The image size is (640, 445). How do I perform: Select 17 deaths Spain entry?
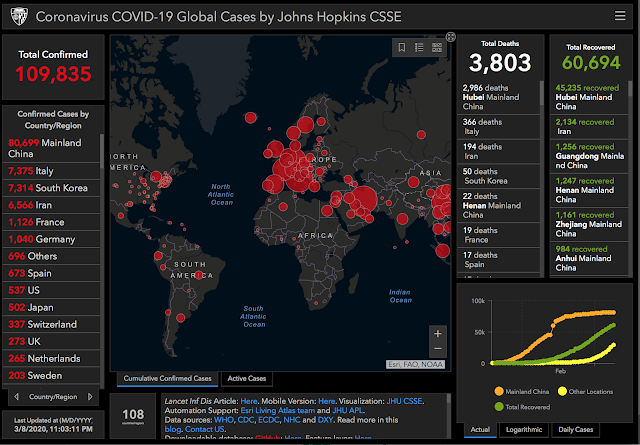[499, 260]
